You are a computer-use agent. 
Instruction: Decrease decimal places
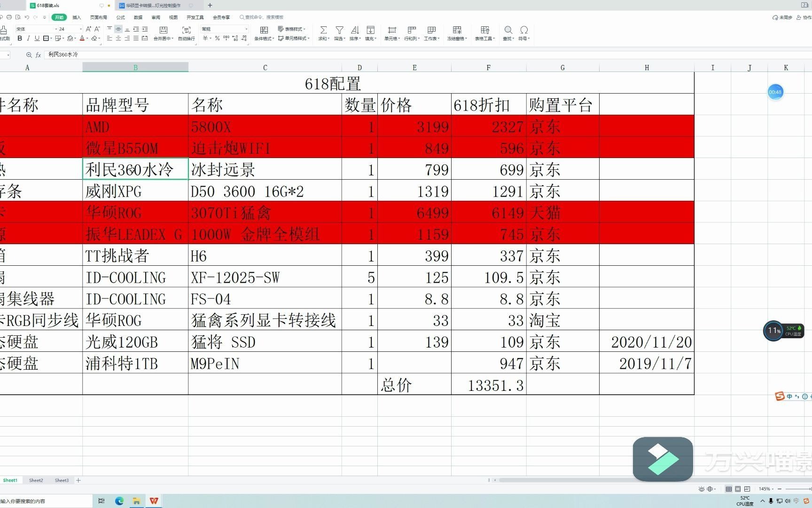pos(244,39)
